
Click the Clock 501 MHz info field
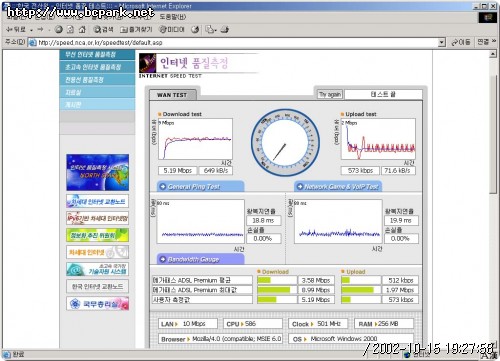pos(318,324)
